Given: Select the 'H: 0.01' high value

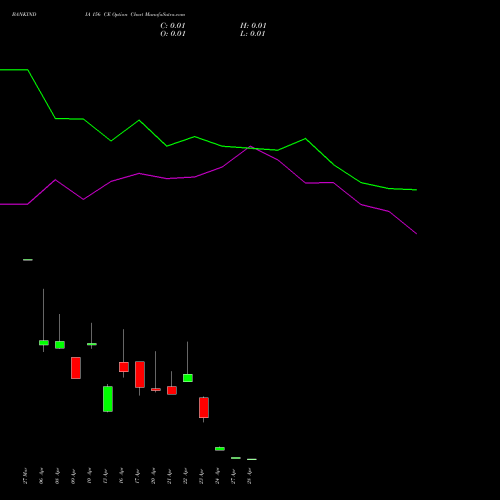Looking at the screenshot, I should pos(253,26).
